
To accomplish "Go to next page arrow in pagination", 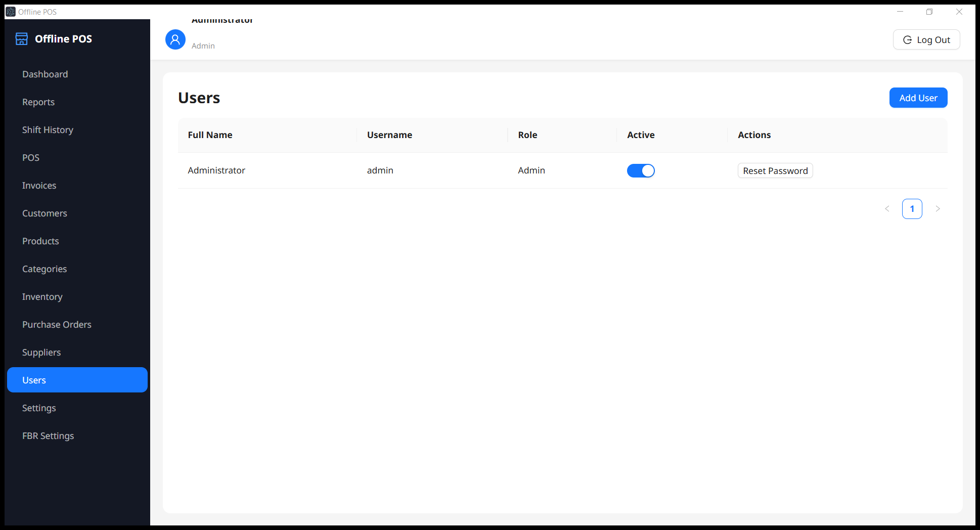I will click(938, 209).
